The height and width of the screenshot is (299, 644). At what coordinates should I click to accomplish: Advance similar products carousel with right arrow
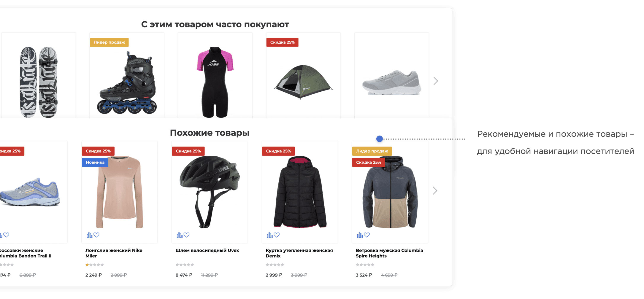(435, 190)
